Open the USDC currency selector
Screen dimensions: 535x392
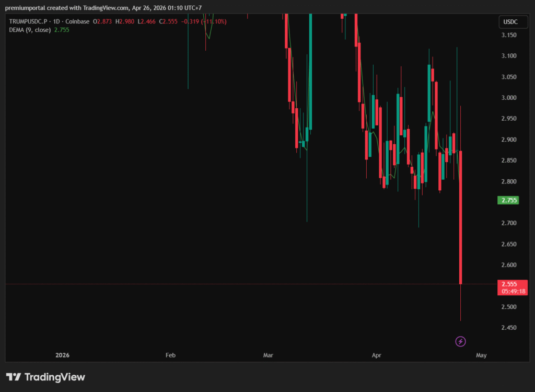(509, 22)
